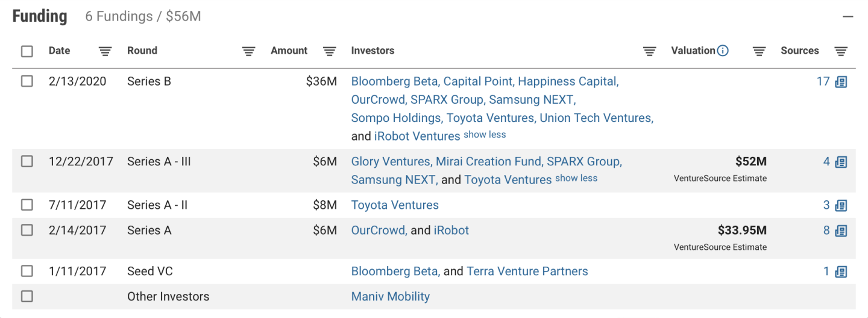868x318 pixels.
Task: Check the Series A - III row checkbox
Action: (x=27, y=161)
